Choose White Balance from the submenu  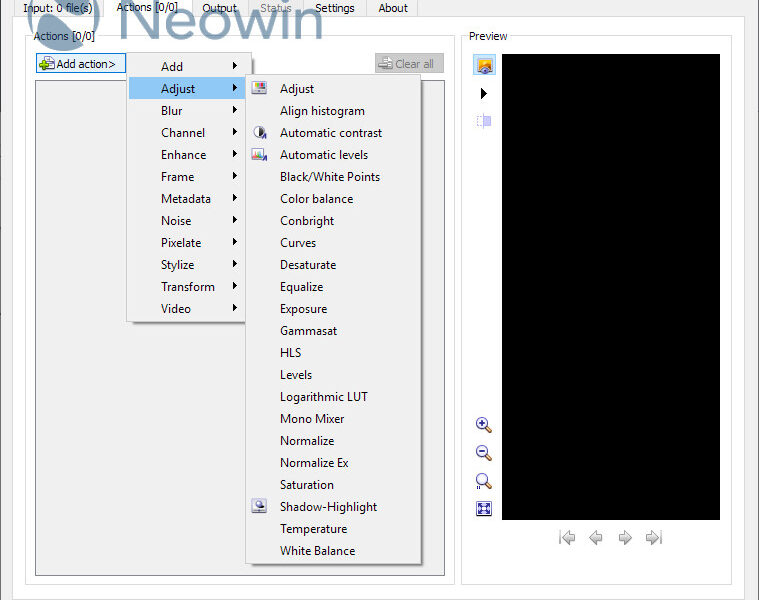point(317,551)
